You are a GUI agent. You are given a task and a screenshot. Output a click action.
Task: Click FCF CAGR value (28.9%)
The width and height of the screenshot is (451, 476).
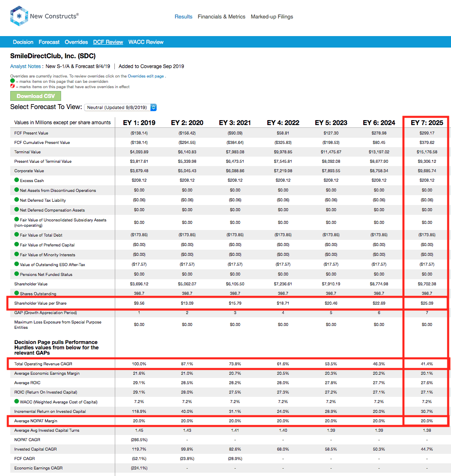click(x=235, y=458)
